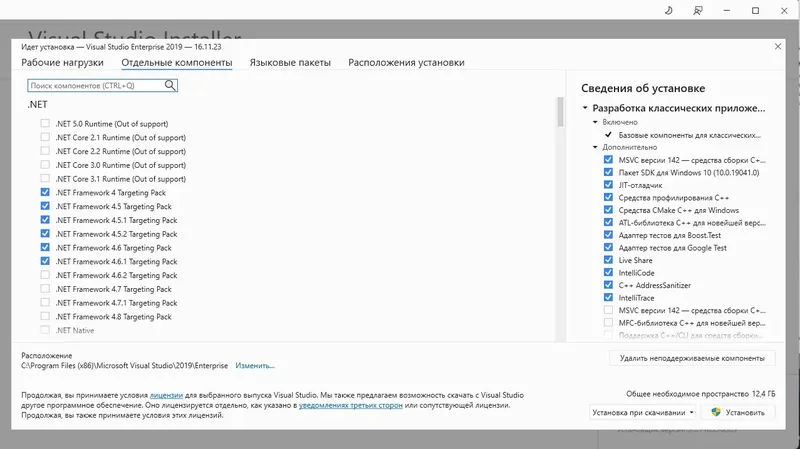Image resolution: width=800 pixels, height=449 pixels.
Task: Uncheck Пакет SDK для Windows 10
Action: click(608, 172)
